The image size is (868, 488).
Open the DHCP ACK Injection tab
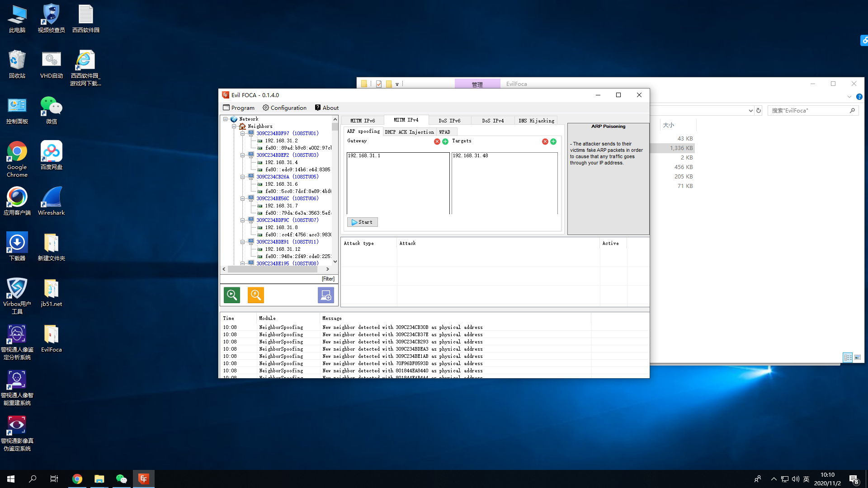409,132
